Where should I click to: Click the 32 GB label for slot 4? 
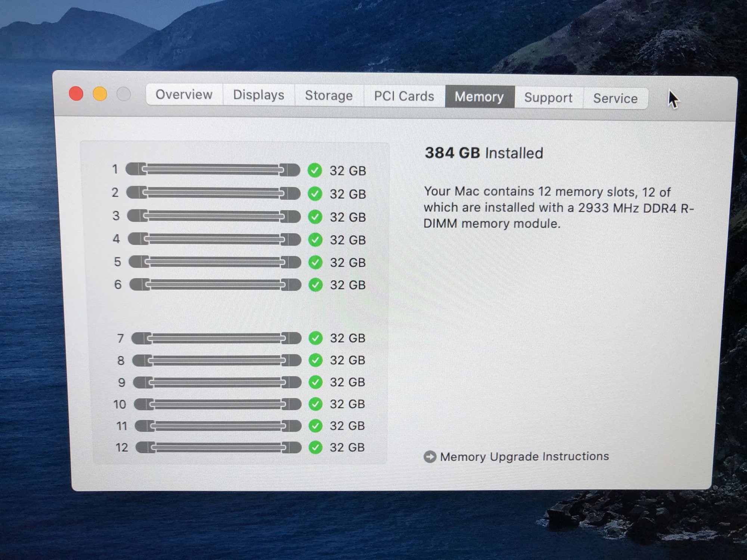pos(347,240)
